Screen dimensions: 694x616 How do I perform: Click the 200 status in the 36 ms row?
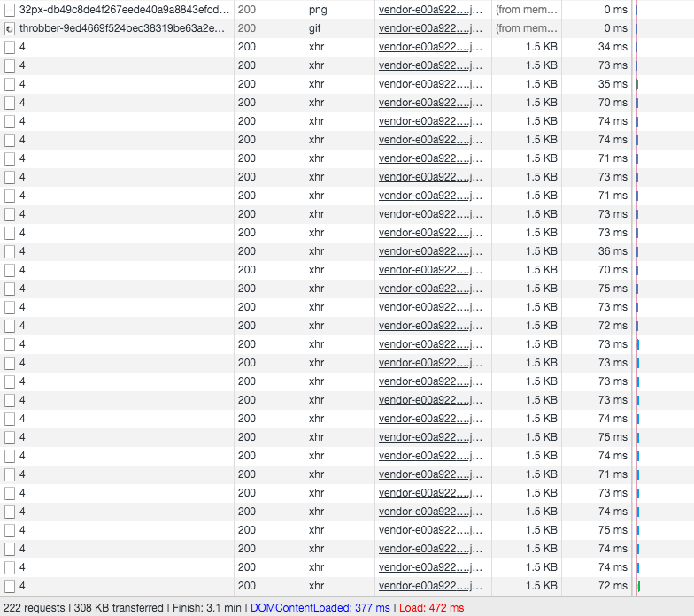click(247, 251)
